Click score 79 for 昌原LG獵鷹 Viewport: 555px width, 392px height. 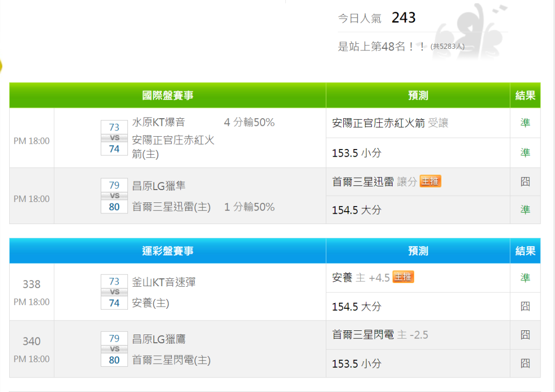(x=114, y=339)
